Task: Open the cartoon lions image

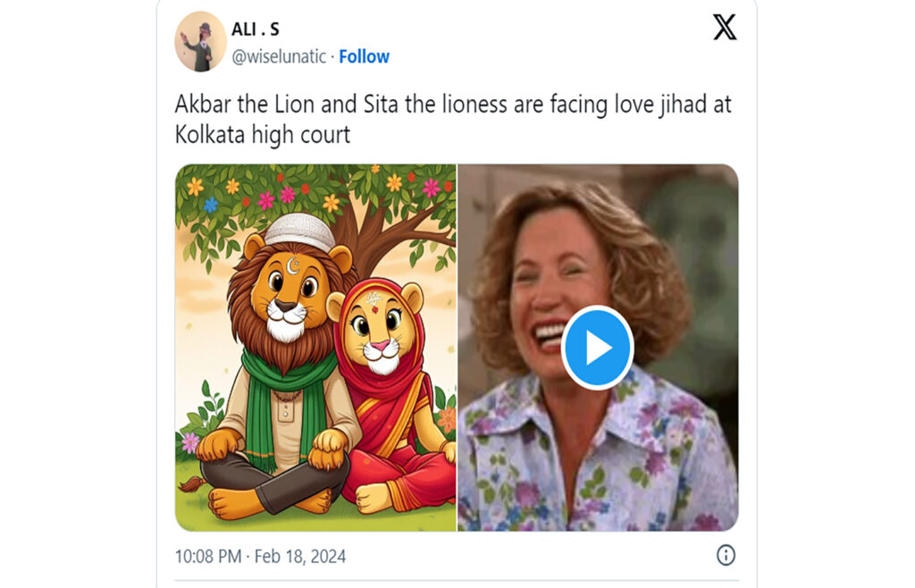Action: tap(315, 348)
